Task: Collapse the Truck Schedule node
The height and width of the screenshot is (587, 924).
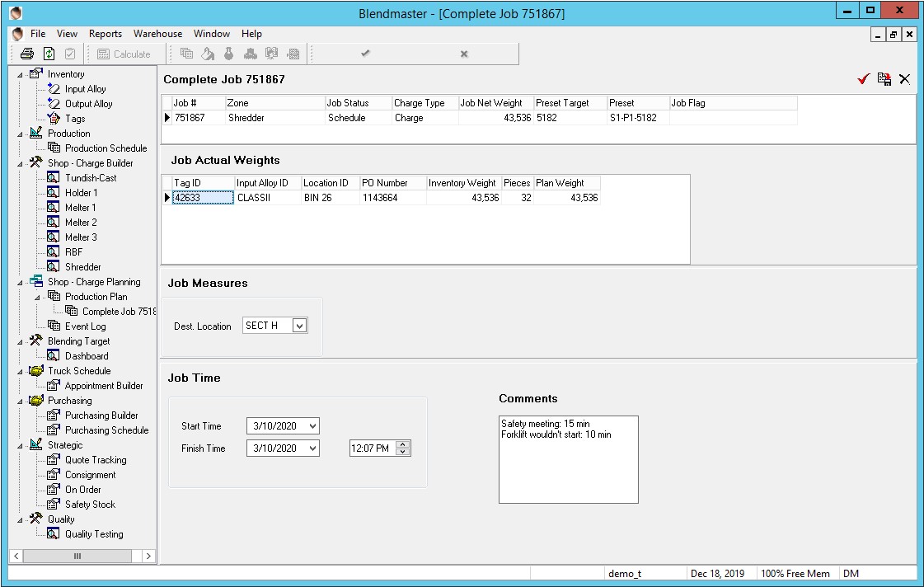Action: point(20,372)
